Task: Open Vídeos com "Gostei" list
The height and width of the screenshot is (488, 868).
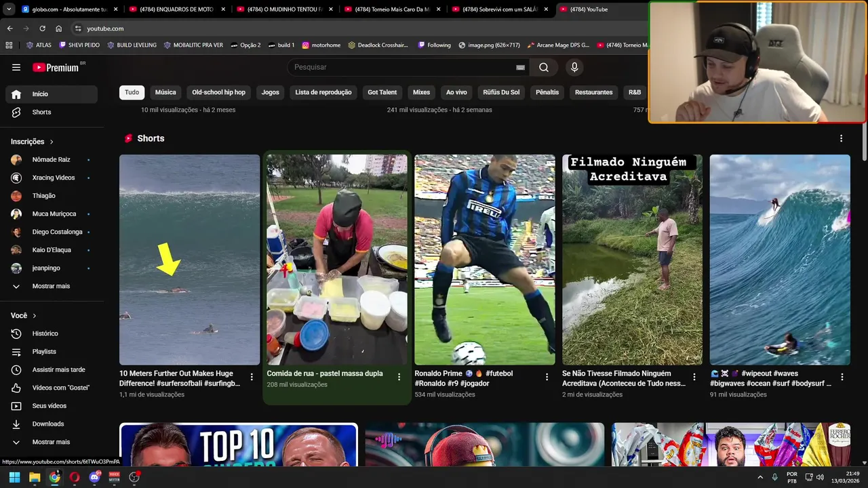Action: tap(52, 388)
